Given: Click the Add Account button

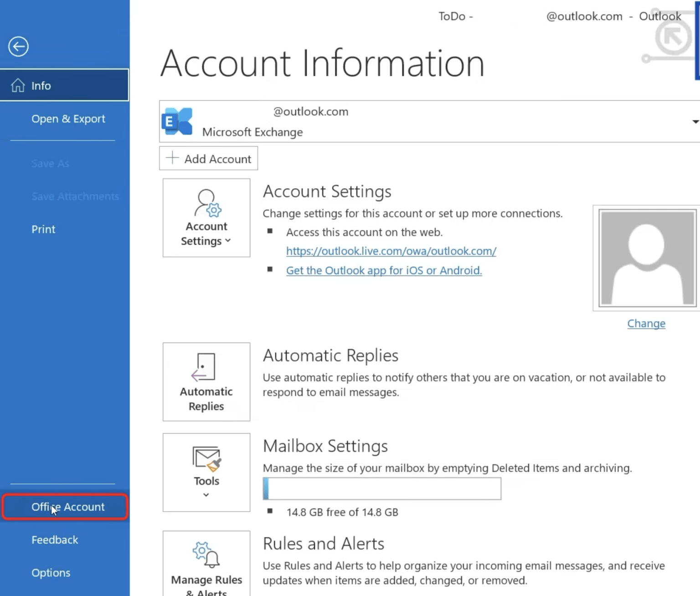Looking at the screenshot, I should click(x=208, y=159).
